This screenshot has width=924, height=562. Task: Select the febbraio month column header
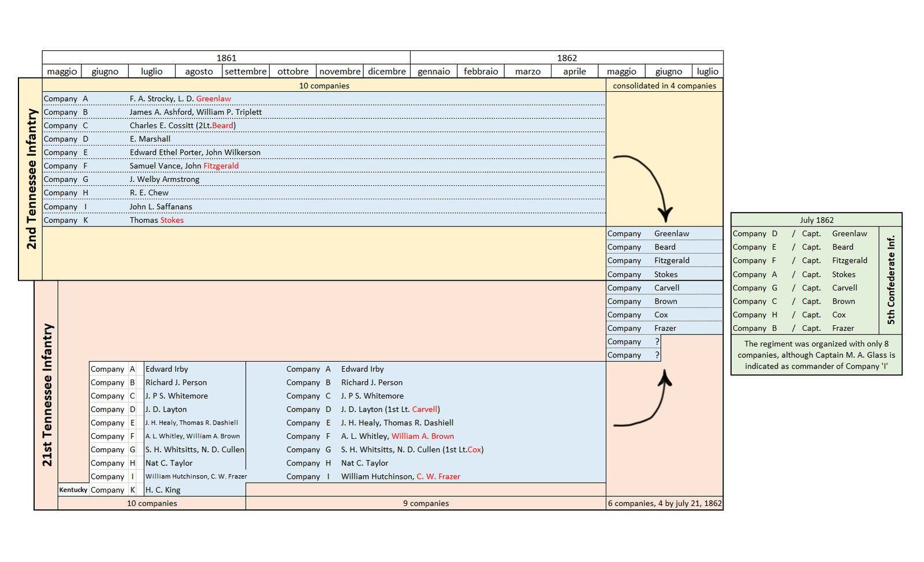[480, 72]
